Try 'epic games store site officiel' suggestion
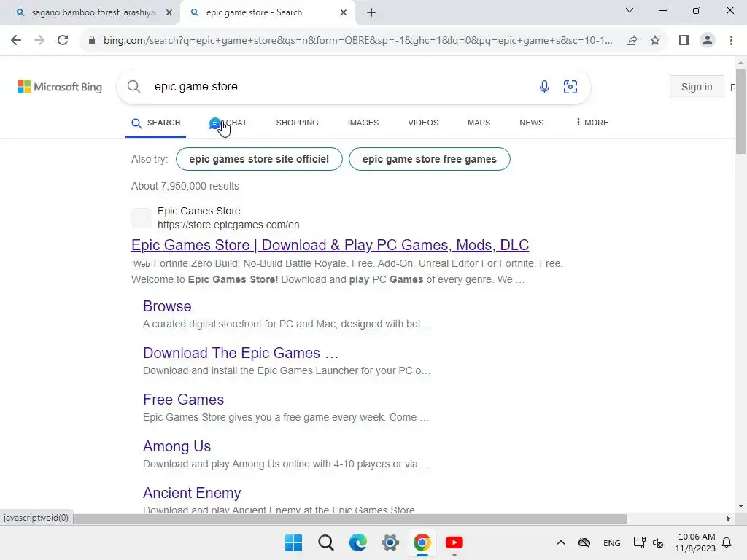The width and height of the screenshot is (747, 560). pos(259,159)
